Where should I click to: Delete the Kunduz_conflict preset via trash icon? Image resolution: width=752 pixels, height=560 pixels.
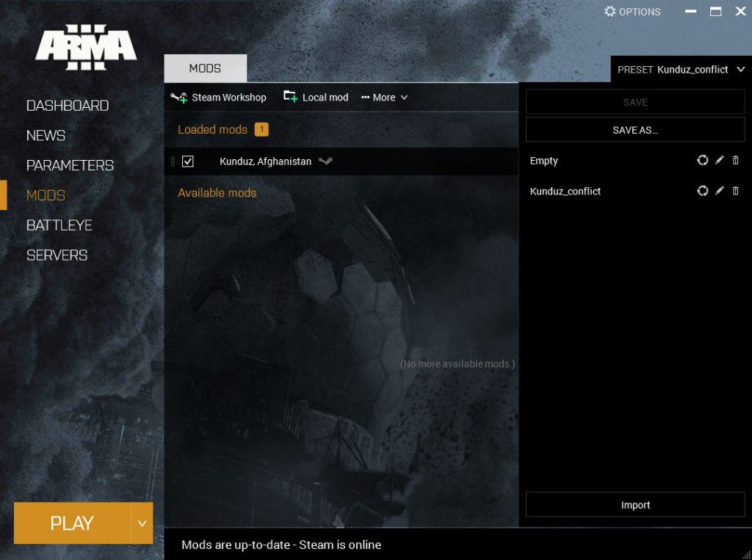click(735, 191)
